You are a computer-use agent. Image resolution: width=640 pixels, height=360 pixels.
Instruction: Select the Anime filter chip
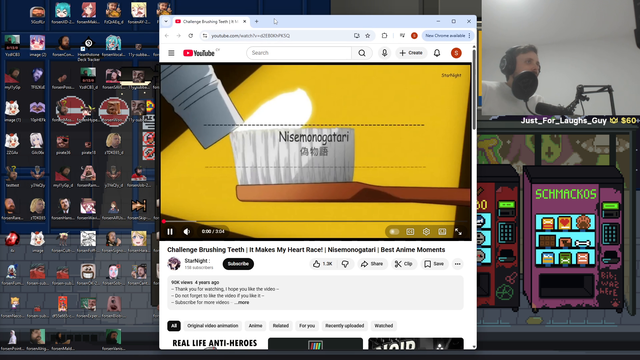tap(256, 326)
